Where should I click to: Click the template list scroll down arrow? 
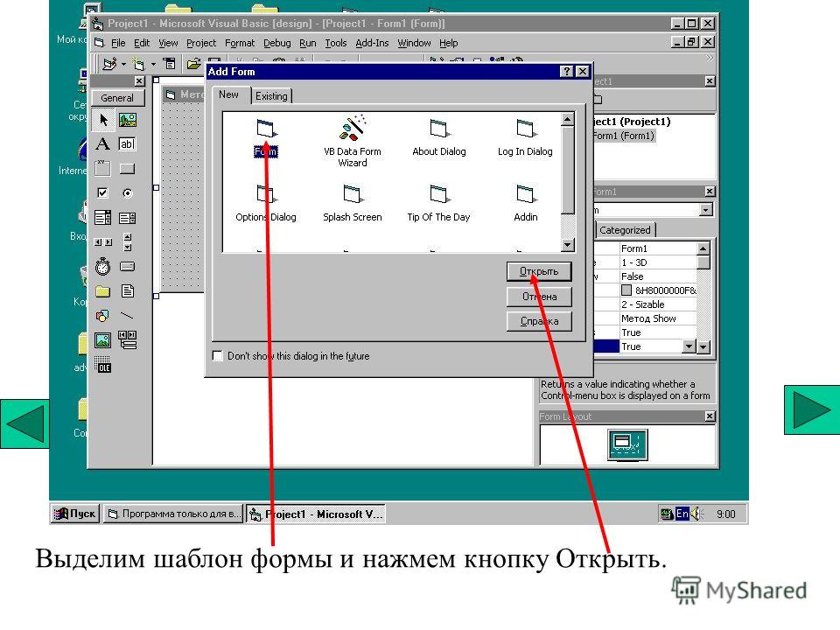click(x=568, y=245)
